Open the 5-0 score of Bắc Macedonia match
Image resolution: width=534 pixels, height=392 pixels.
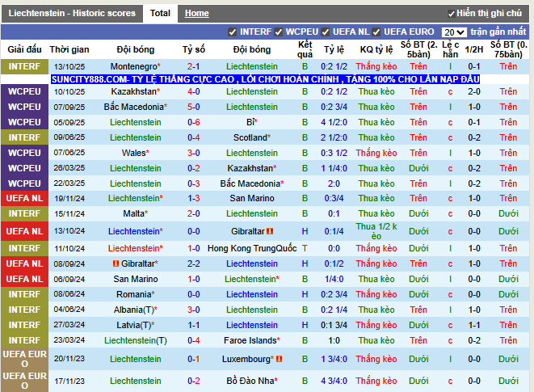pos(193,107)
